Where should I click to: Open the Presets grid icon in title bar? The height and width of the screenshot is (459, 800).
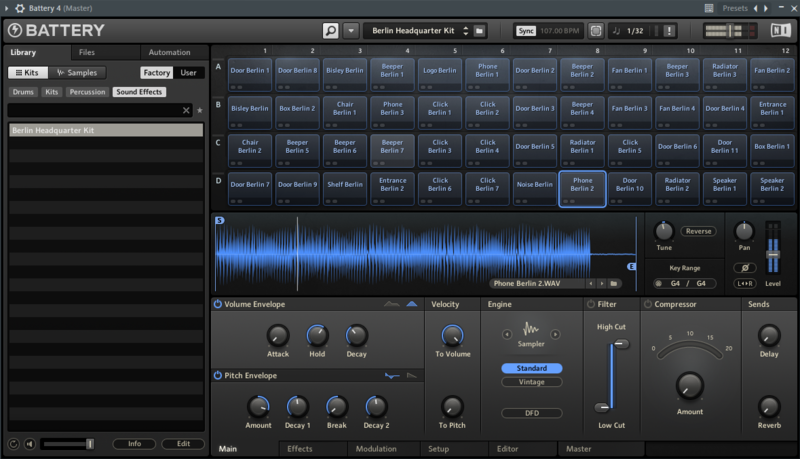[x=709, y=8]
